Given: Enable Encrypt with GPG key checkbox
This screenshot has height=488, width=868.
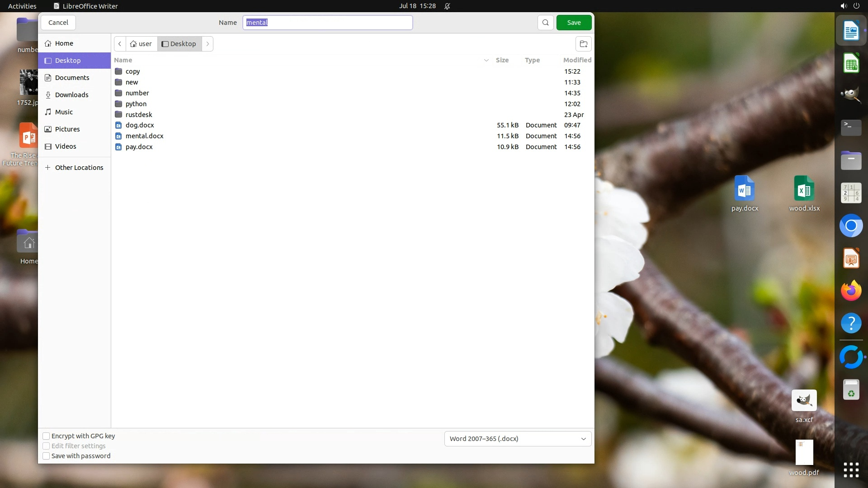Looking at the screenshot, I should (46, 436).
